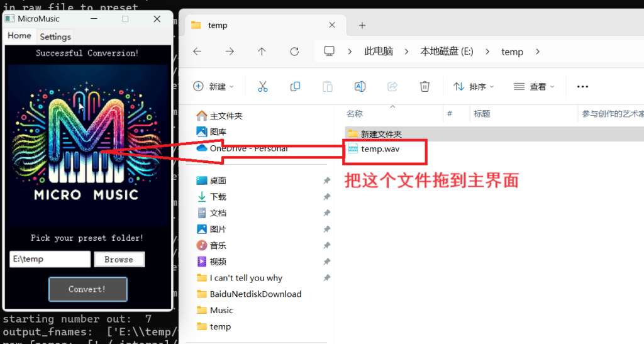The width and height of the screenshot is (644, 344).
Task: Go forward in File Explorer
Action: coord(230,52)
